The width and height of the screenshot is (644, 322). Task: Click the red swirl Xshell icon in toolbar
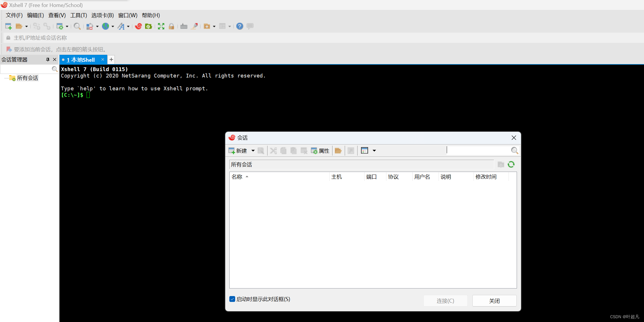point(138,26)
